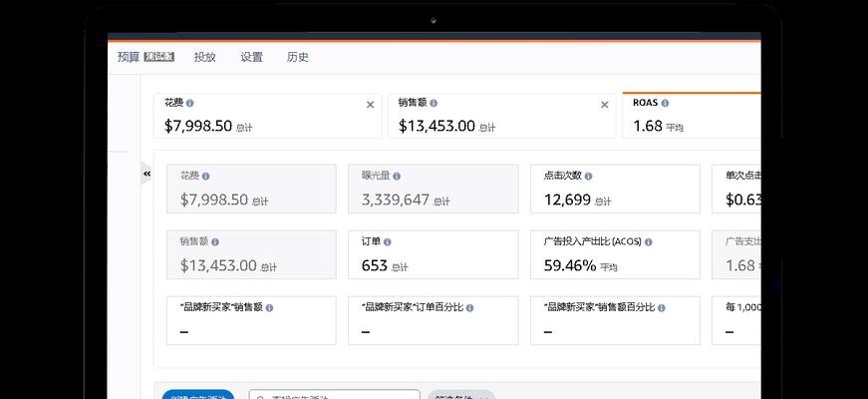Select the "品牌新买家"销售额 metric tile
Viewport: 868px width, 399px height.
tap(251, 321)
